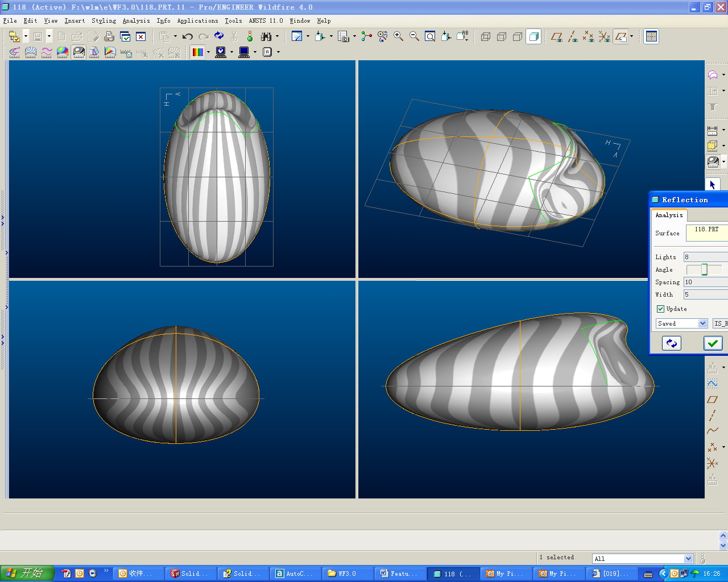This screenshot has width=728, height=582.
Task: Click the message area scroll down arrow
Action: pos(723,545)
